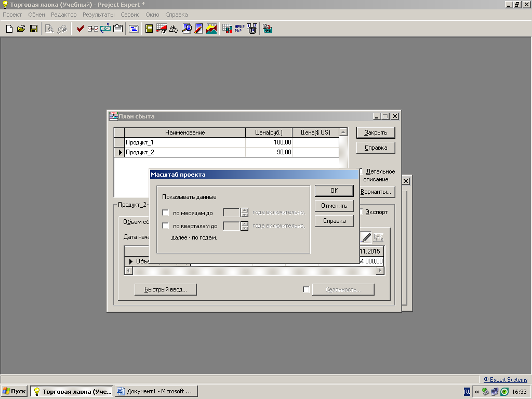
Task: Switch to the Microsoft Word taskbar button
Action: click(155, 391)
